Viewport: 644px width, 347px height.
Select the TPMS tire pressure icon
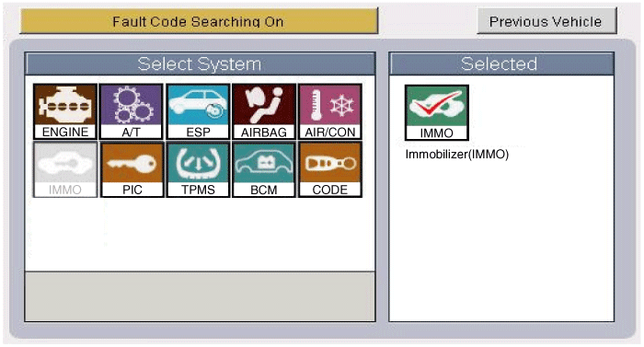tap(198, 169)
